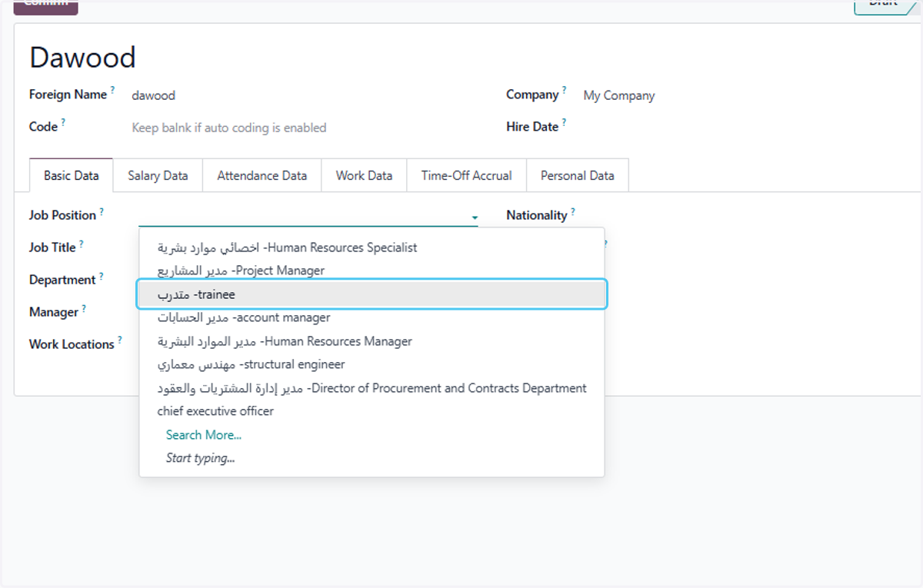Click the help icon beside Company

[564, 90]
